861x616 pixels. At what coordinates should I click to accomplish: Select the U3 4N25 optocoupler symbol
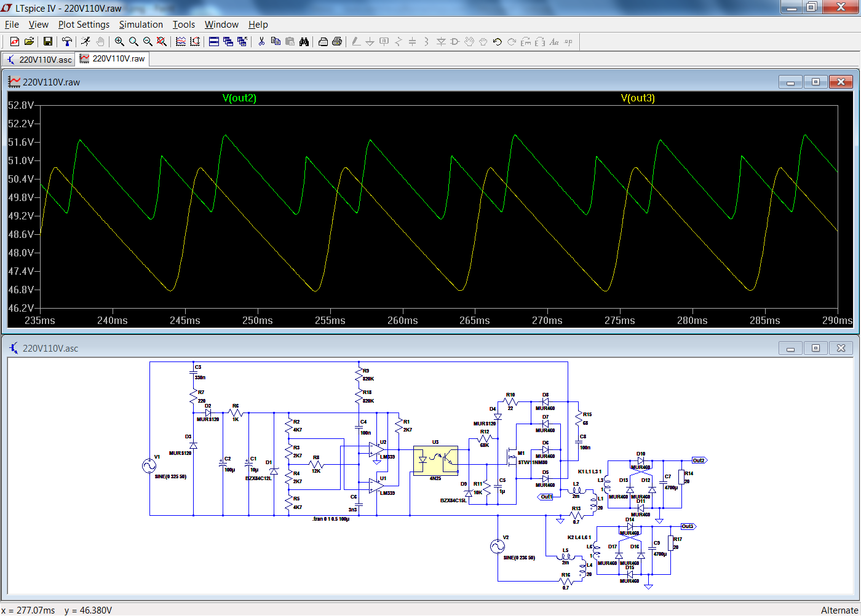point(435,460)
